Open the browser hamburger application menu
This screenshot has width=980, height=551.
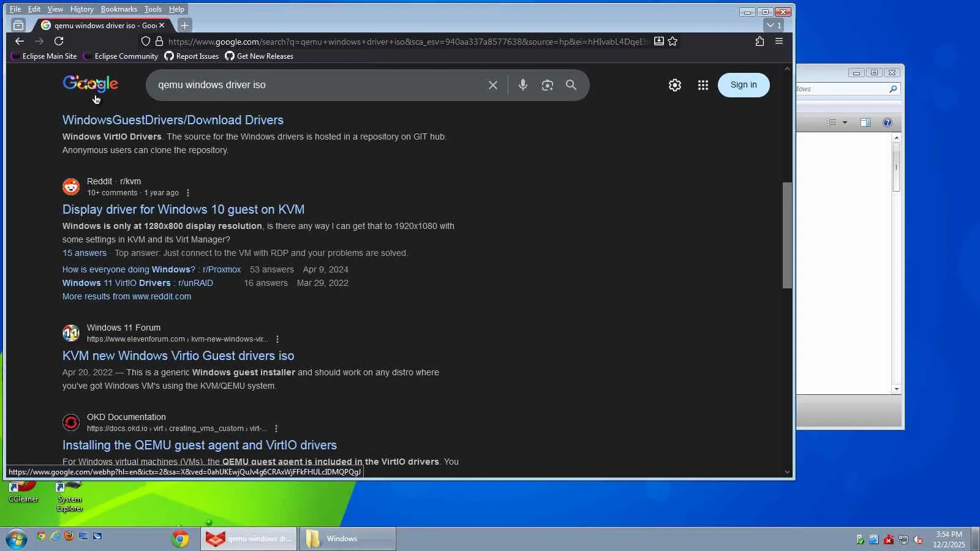tap(779, 41)
